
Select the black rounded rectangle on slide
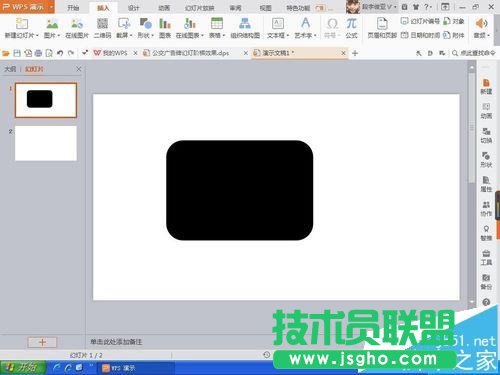239,190
